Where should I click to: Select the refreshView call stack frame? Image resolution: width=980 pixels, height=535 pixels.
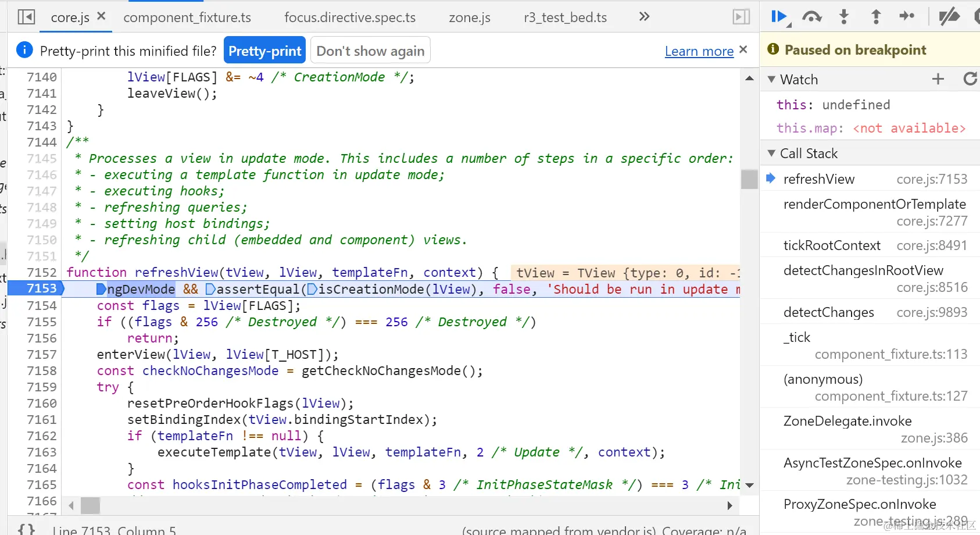[870, 179]
